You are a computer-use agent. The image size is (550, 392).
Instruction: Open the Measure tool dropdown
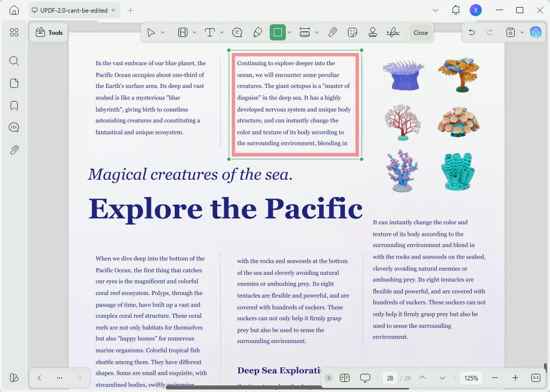316,32
